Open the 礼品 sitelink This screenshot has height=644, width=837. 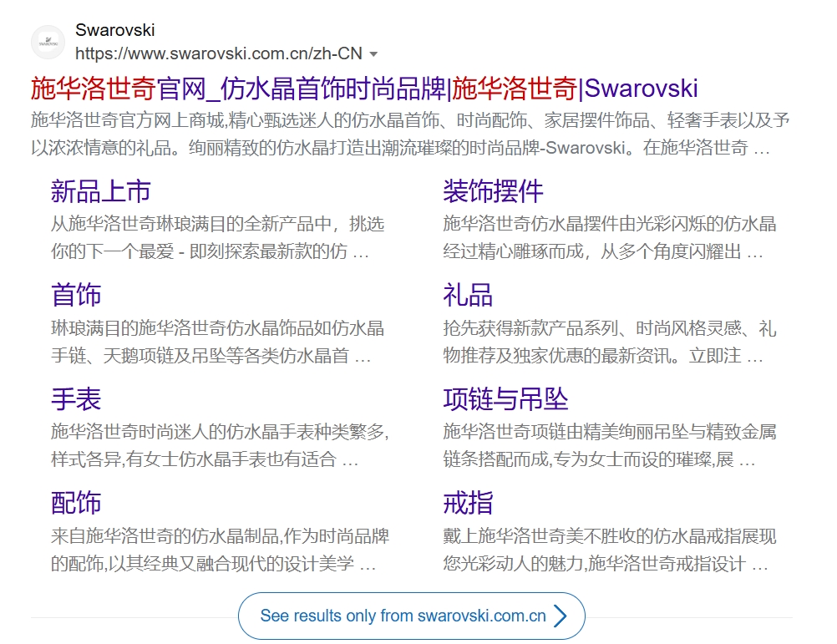point(468,295)
